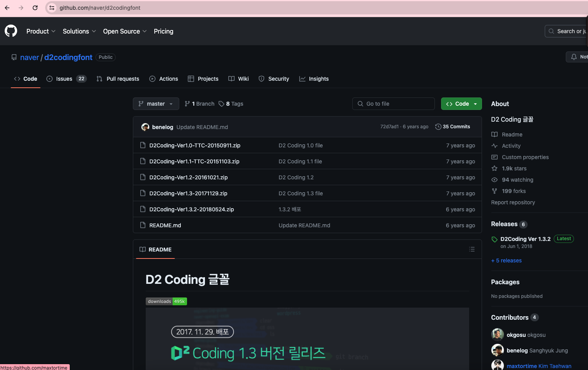
Task: Follow the + 5 releases link
Action: [x=506, y=260]
